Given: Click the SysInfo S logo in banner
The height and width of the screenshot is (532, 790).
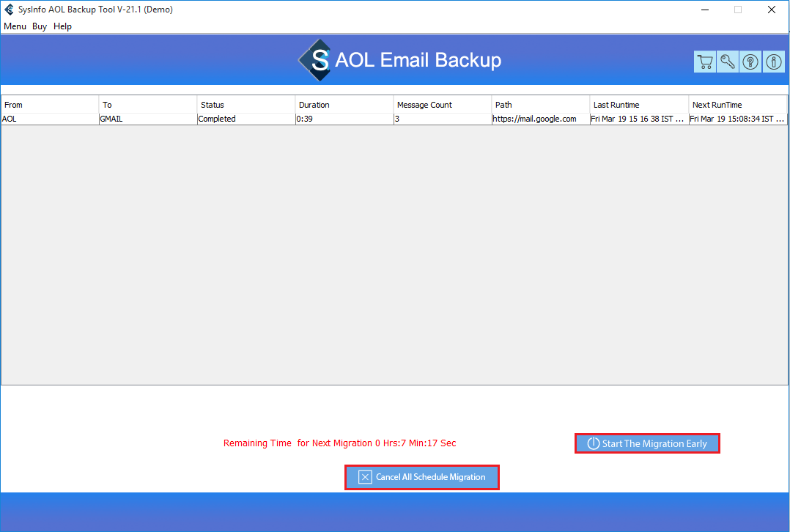Looking at the screenshot, I should 315,60.
